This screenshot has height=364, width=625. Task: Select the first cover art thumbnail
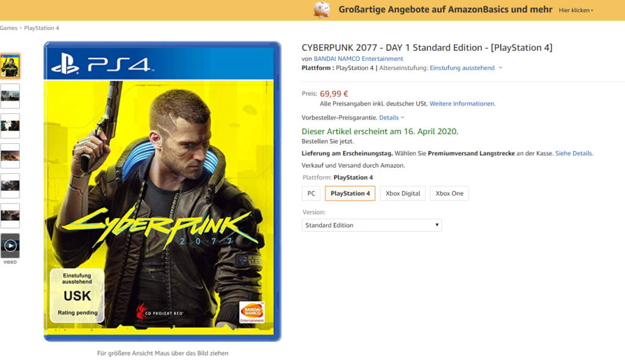[x=10, y=66]
